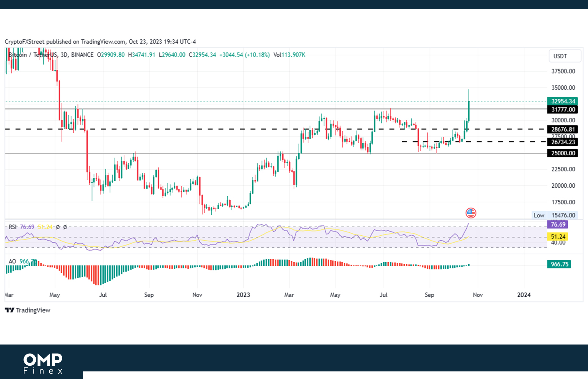Click the 37500.00 price axis label
Viewport: 588px width, 379px height.
pos(563,71)
